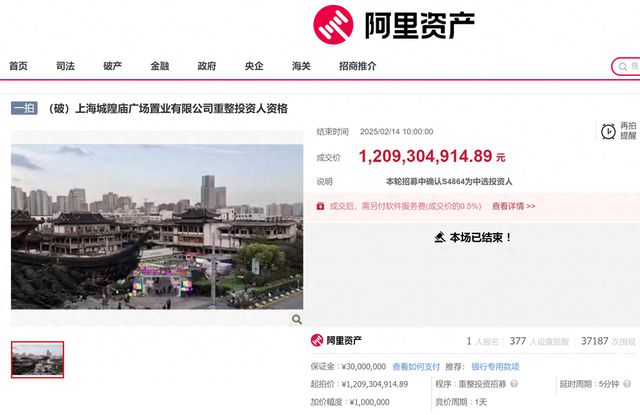
Task: Click the 1 人报名 count
Action: pos(482,341)
